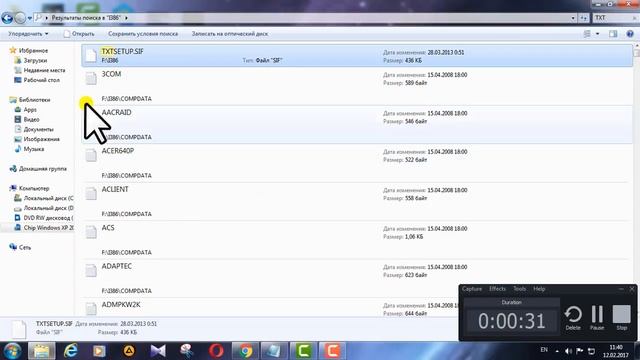Open Google Chrome from the taskbar
The width and height of the screenshot is (640, 360).
coord(245,351)
